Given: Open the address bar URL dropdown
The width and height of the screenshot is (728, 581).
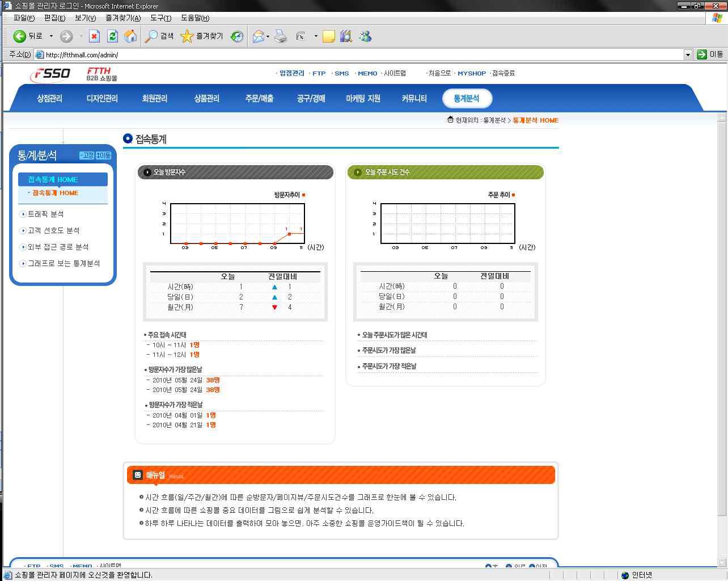Looking at the screenshot, I should click(x=688, y=54).
